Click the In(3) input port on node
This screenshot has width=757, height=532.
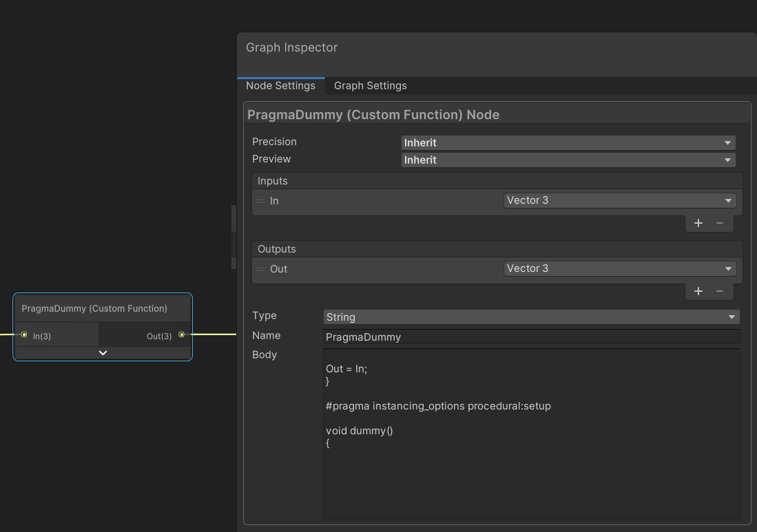tap(24, 335)
